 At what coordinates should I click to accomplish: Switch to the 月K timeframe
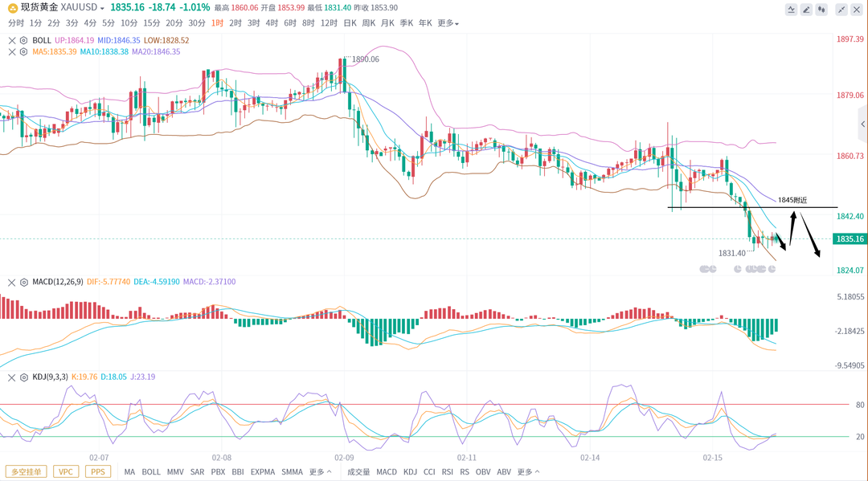[387, 23]
